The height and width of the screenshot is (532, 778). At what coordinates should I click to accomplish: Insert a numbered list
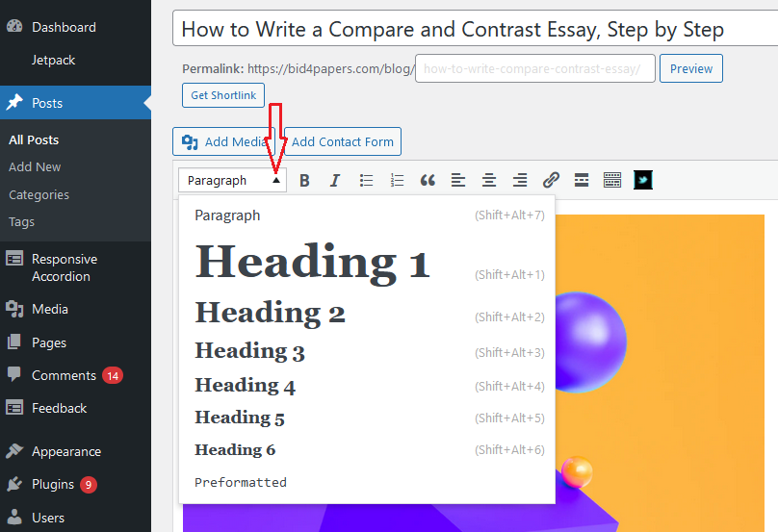coord(397,181)
